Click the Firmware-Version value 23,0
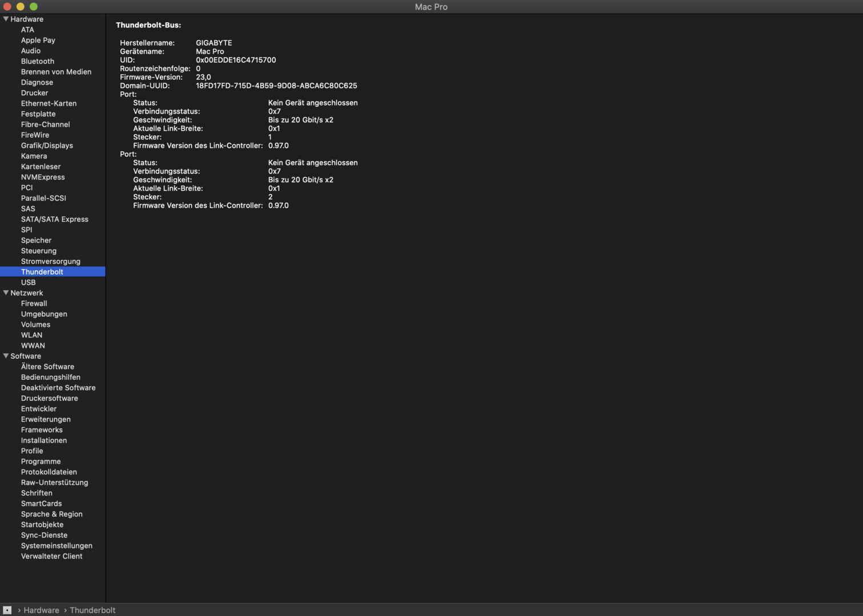Screen dimensions: 863x616 tap(203, 77)
